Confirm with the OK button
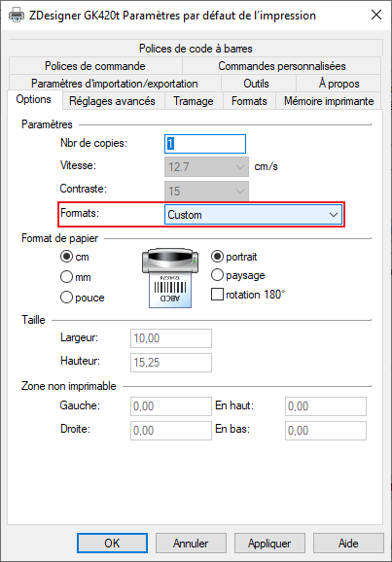 (112, 544)
